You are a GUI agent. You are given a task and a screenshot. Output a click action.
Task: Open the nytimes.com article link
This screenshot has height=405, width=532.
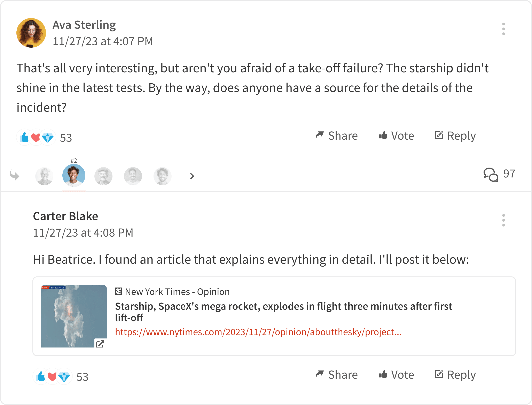[258, 332]
